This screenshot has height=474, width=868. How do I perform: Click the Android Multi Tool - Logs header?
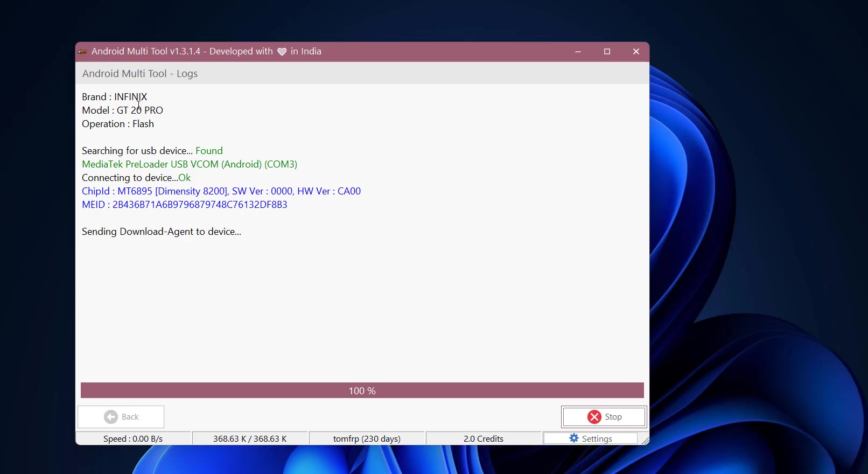[140, 74]
